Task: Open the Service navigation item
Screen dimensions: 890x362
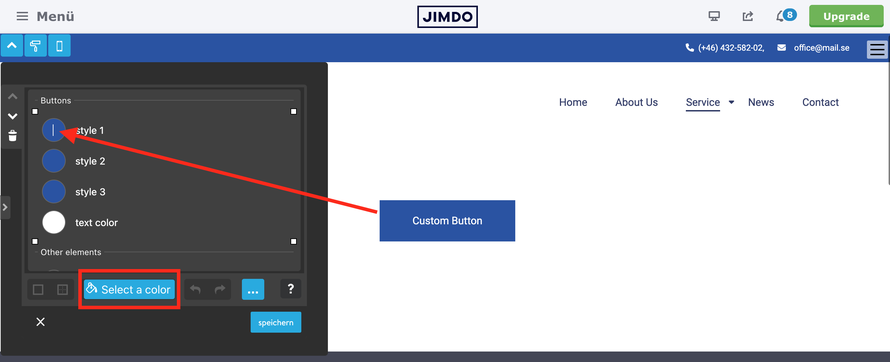Action: click(x=703, y=102)
